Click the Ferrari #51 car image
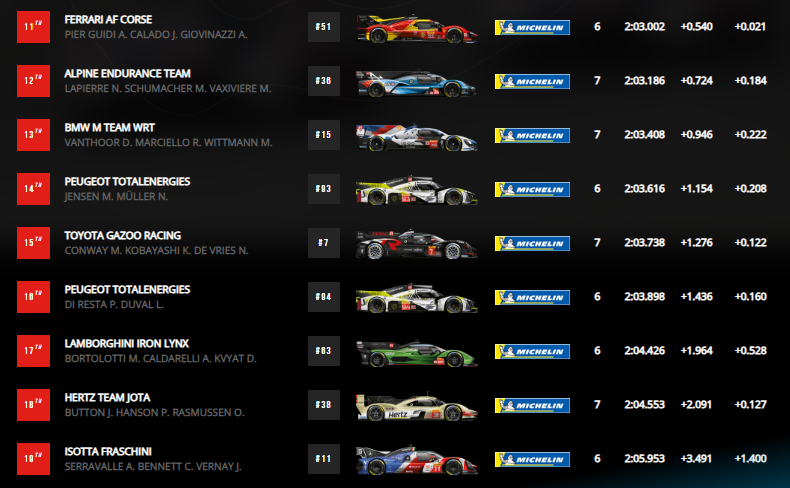The height and width of the screenshot is (488, 790). pos(417,28)
